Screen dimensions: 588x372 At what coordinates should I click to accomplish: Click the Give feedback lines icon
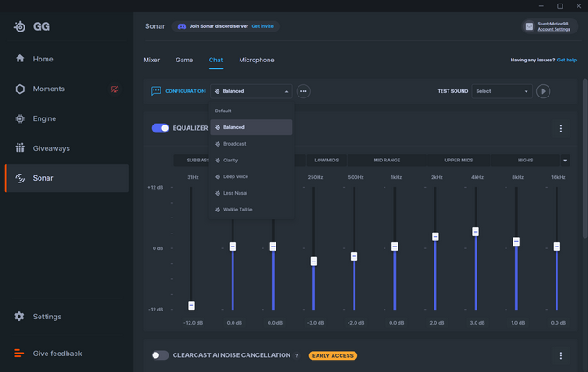(x=18, y=354)
